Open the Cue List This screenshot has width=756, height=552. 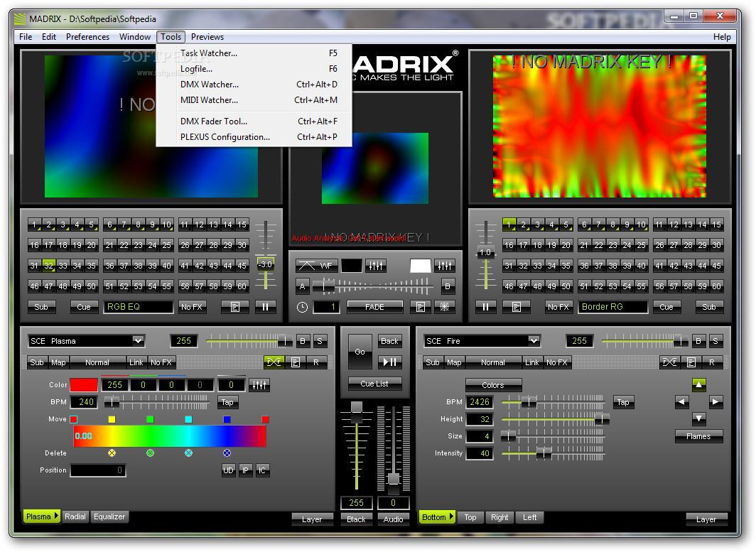[x=374, y=384]
